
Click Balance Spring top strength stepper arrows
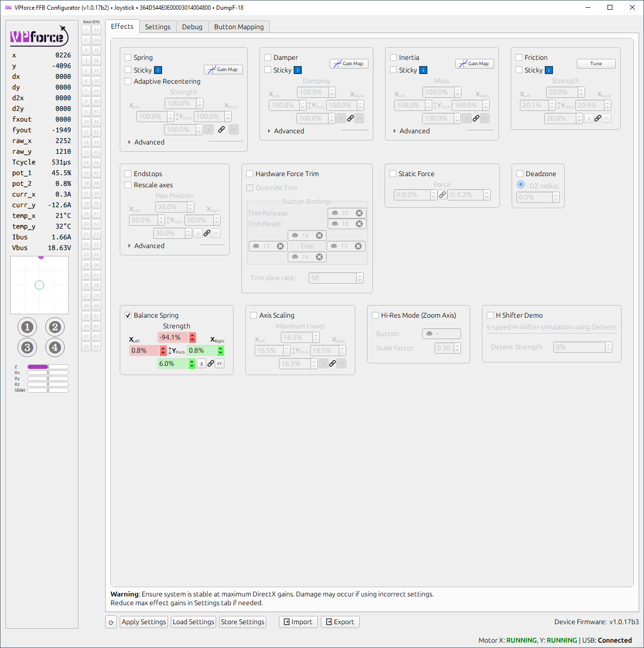click(192, 337)
